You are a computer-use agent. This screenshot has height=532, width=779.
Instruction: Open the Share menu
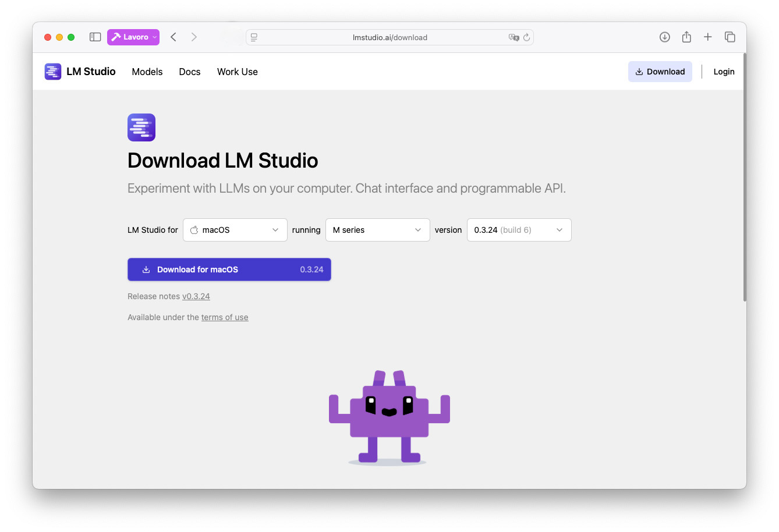coord(686,37)
